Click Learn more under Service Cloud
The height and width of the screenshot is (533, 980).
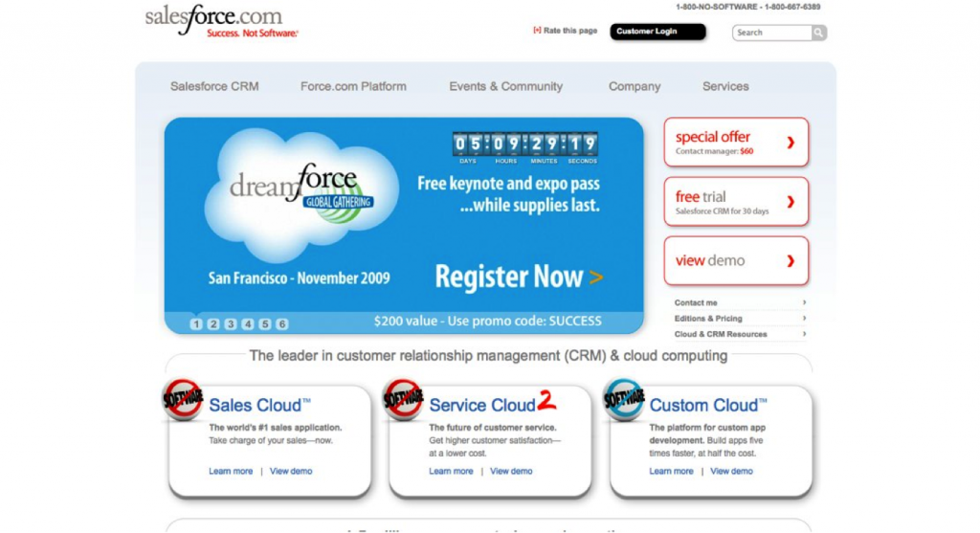pos(451,471)
